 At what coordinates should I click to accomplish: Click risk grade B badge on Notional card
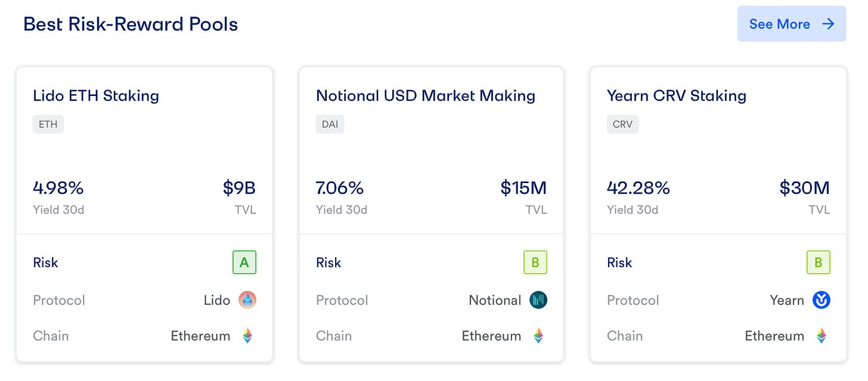[535, 262]
